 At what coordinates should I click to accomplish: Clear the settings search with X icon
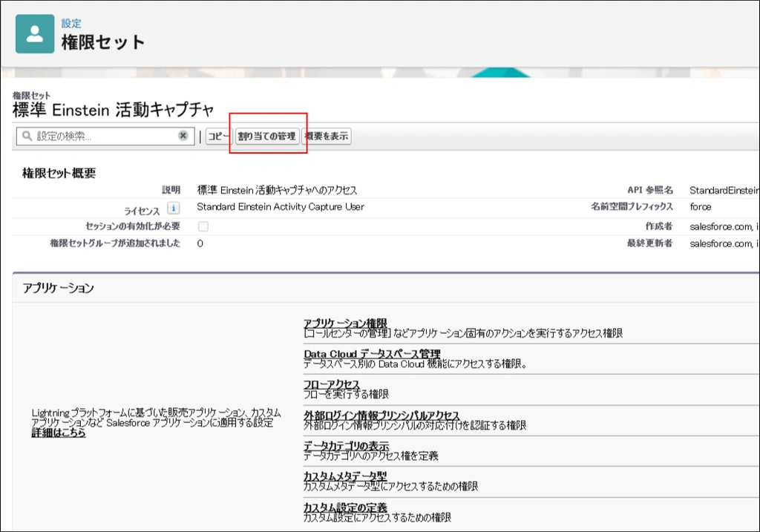pyautogui.click(x=183, y=137)
